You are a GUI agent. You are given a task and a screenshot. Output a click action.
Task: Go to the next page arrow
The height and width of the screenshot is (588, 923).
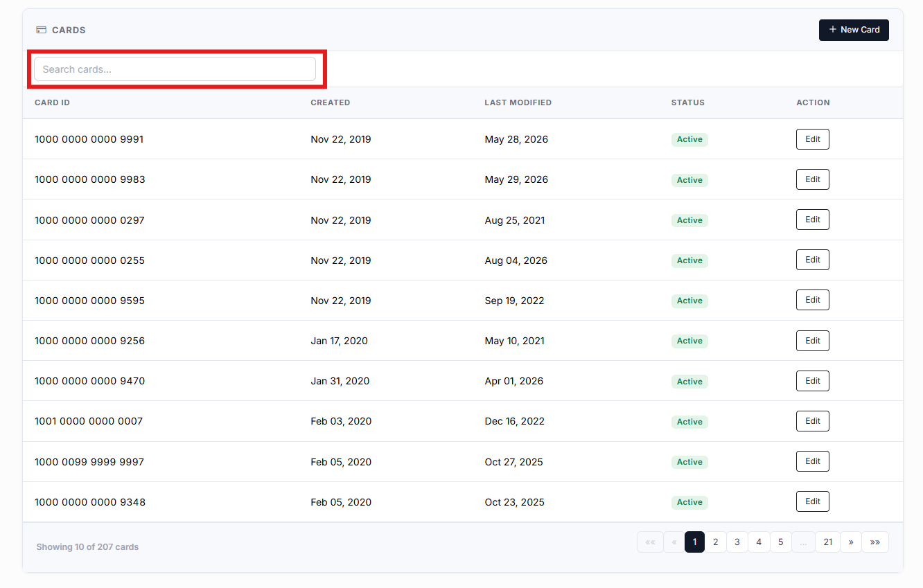851,542
